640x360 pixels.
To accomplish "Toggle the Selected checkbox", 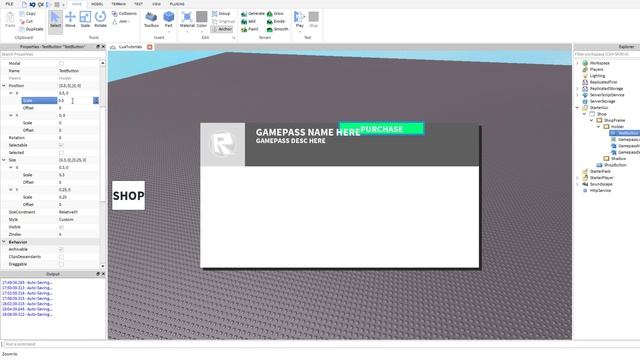I will pyautogui.click(x=61, y=153).
